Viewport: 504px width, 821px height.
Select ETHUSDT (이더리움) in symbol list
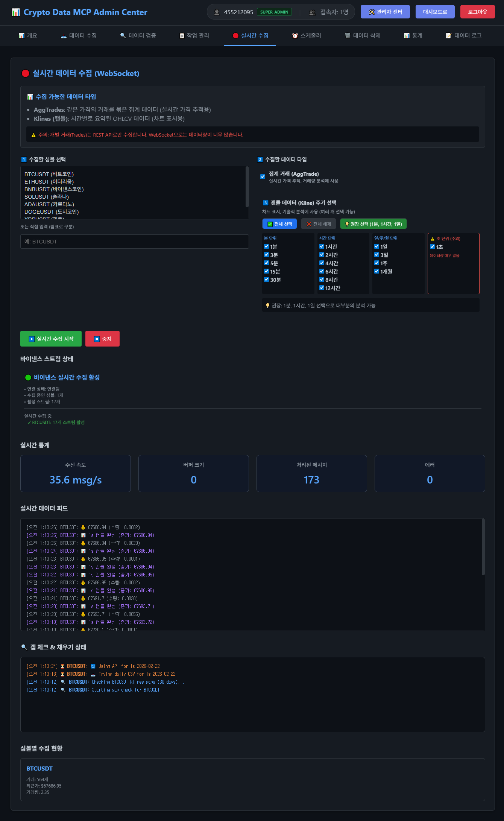tap(49, 182)
